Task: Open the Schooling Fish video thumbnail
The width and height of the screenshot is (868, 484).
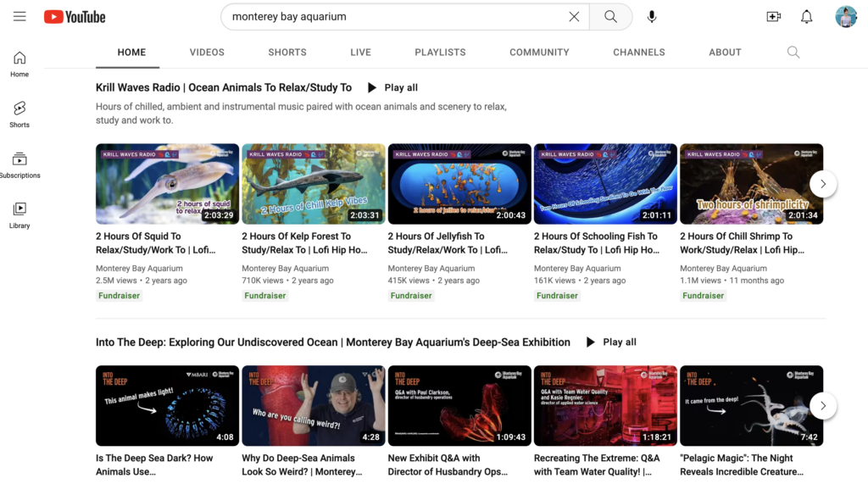Action: (605, 184)
